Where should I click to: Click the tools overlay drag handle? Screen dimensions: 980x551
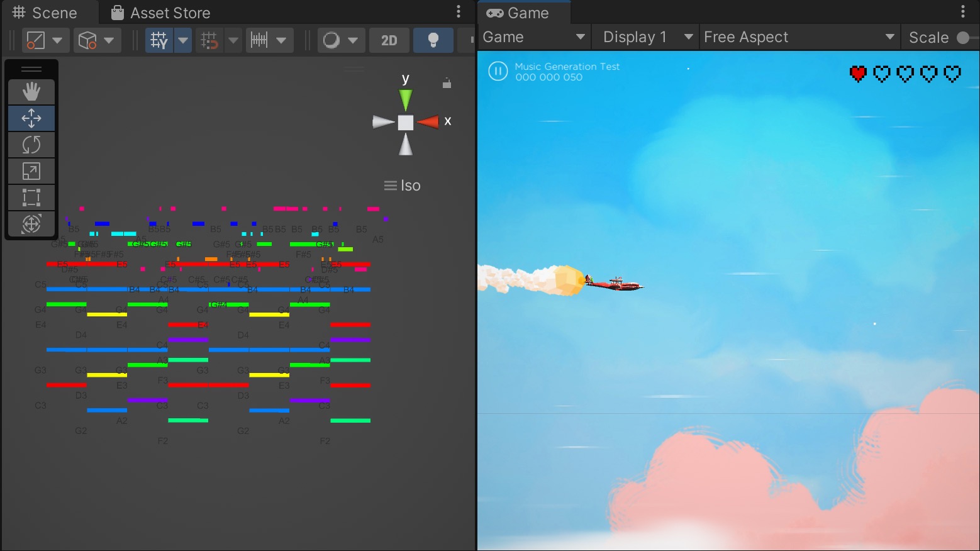coord(31,69)
